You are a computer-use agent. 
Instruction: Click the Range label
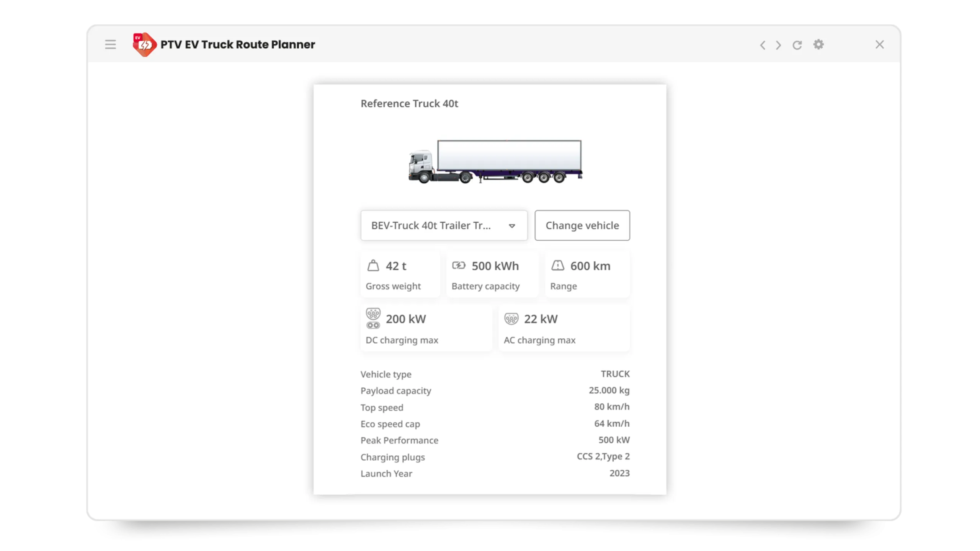tap(563, 286)
